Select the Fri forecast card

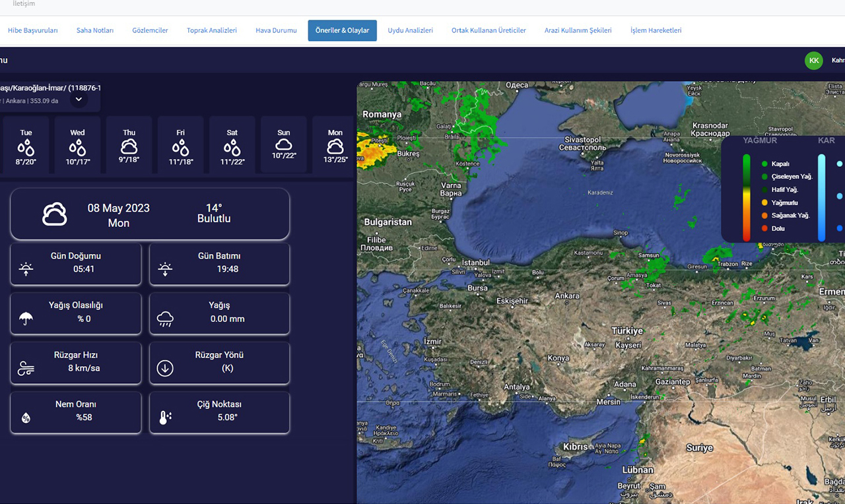[x=180, y=145]
